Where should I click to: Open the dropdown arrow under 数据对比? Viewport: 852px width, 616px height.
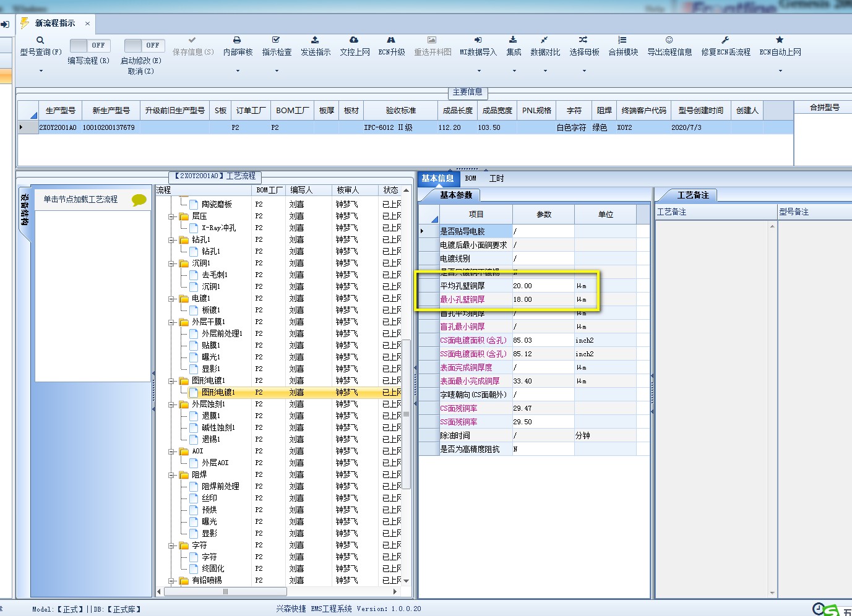pos(545,71)
